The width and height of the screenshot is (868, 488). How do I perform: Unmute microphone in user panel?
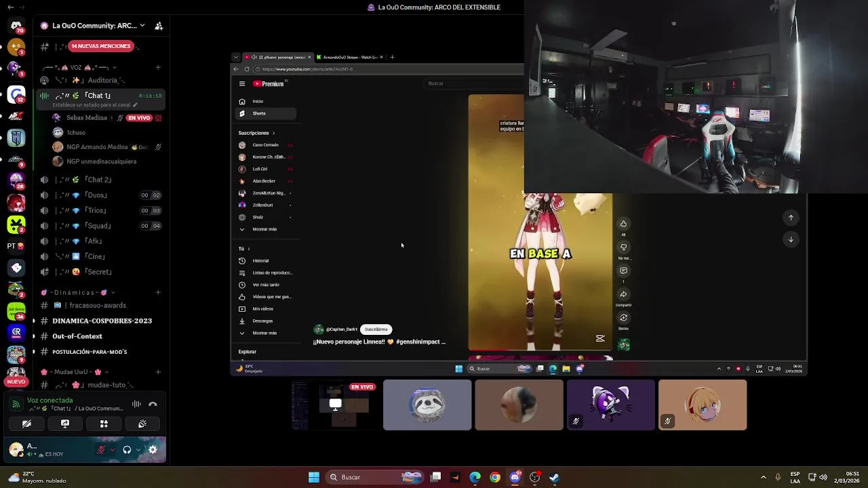click(x=102, y=449)
